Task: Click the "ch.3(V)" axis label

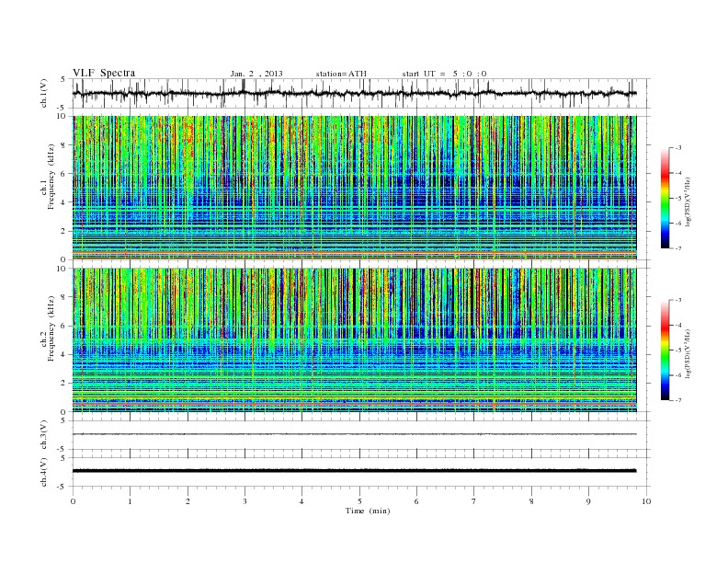Action: (44, 435)
